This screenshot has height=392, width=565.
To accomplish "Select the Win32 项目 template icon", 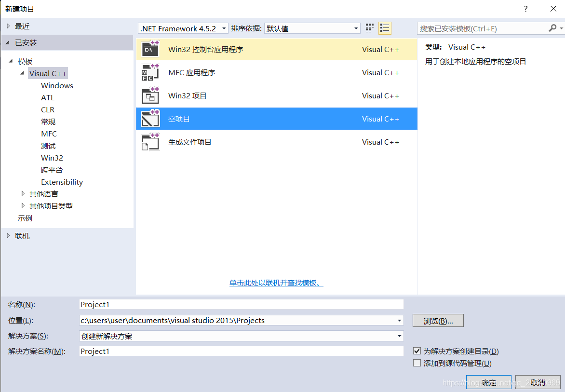I will tap(150, 95).
